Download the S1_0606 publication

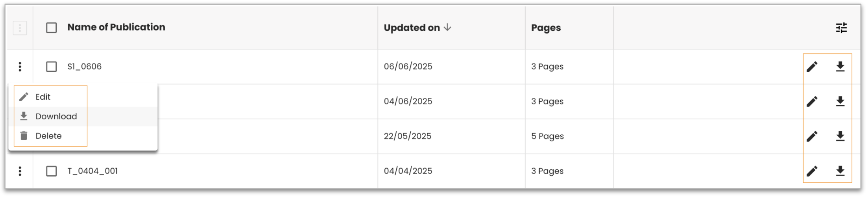(x=840, y=67)
